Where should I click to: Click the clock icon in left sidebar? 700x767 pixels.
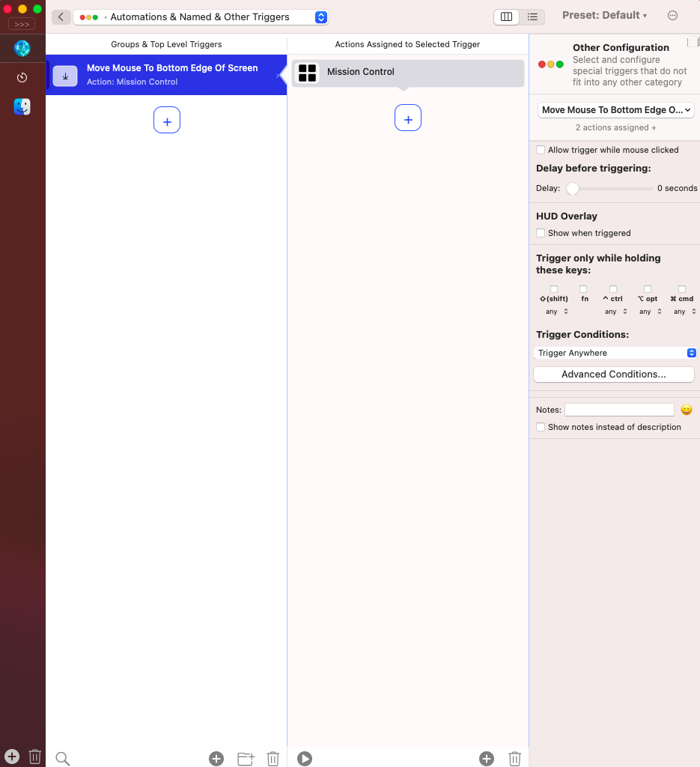[22, 78]
